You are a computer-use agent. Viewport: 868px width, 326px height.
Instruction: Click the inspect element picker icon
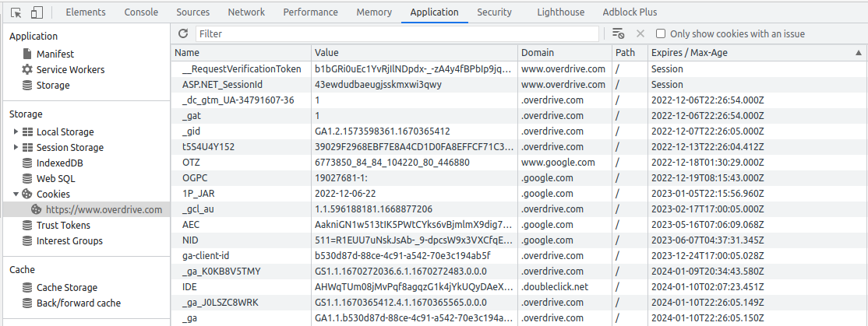pos(16,12)
